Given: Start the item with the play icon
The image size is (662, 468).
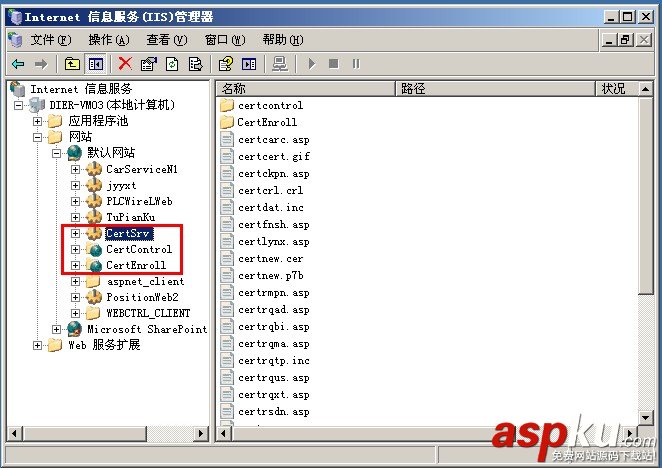Looking at the screenshot, I should click(312, 64).
